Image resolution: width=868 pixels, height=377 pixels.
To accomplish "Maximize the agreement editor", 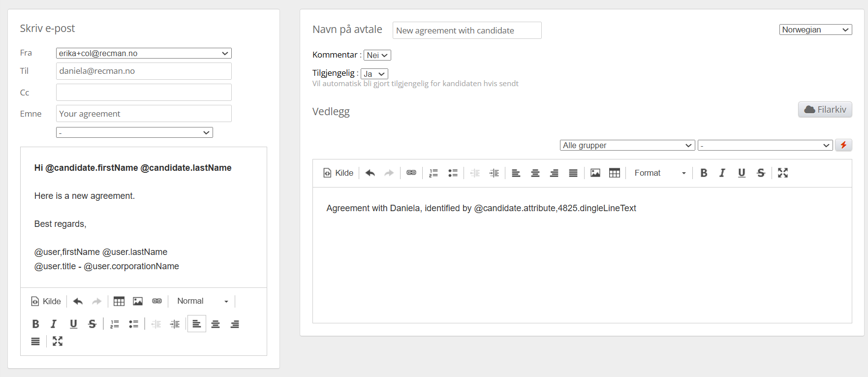I will coord(782,173).
